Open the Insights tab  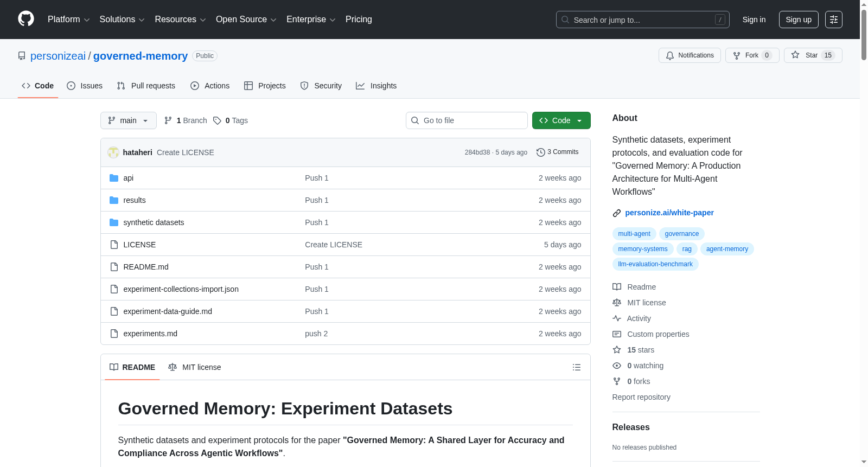click(x=376, y=86)
